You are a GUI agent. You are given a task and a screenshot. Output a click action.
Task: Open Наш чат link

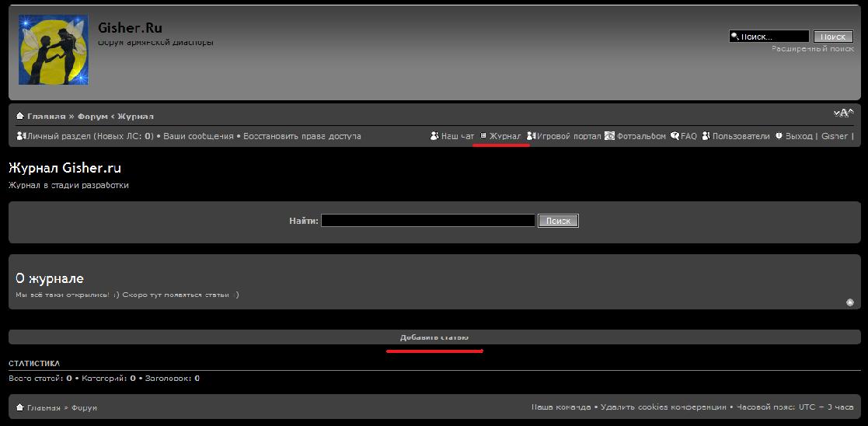click(x=457, y=136)
